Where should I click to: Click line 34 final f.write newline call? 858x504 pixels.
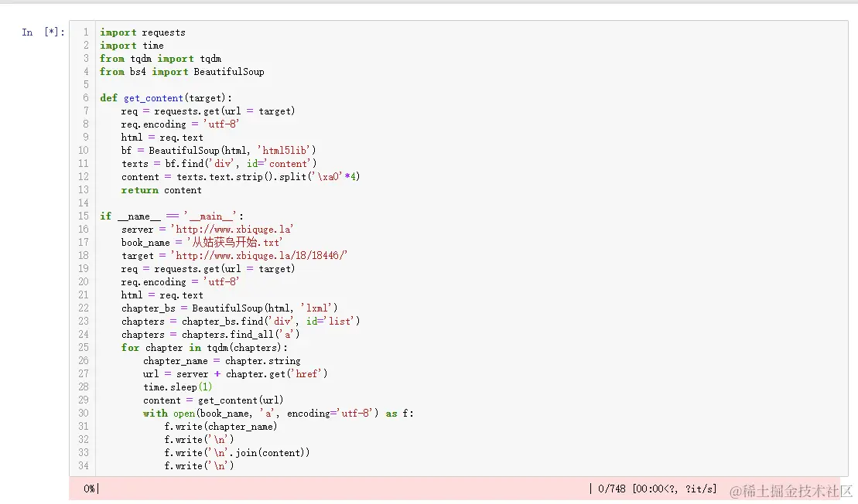point(199,465)
